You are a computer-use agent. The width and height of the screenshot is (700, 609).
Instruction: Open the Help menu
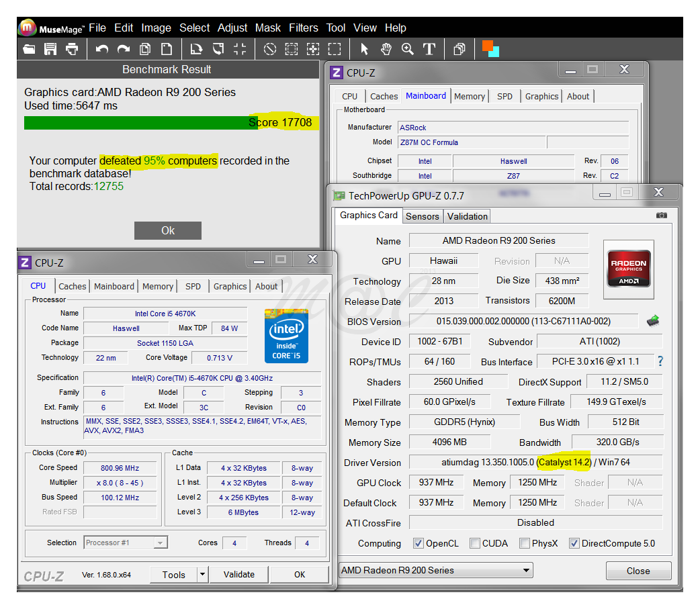pyautogui.click(x=396, y=28)
